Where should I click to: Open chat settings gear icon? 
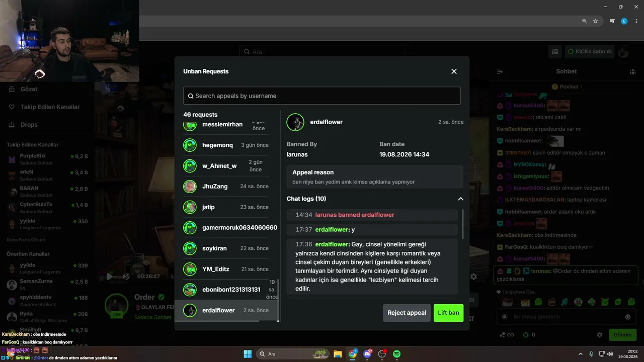pyautogui.click(x=599, y=335)
